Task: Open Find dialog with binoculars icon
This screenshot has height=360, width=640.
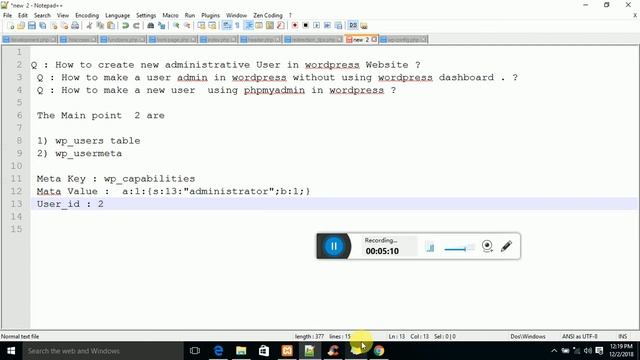Action: coord(151,26)
